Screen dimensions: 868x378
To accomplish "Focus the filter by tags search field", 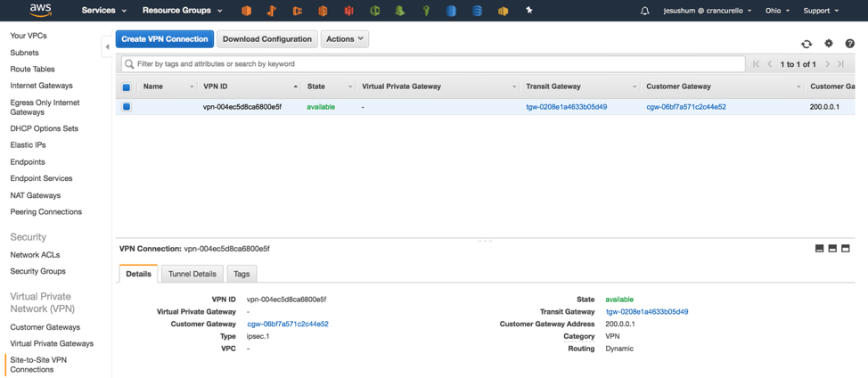I will point(433,64).
